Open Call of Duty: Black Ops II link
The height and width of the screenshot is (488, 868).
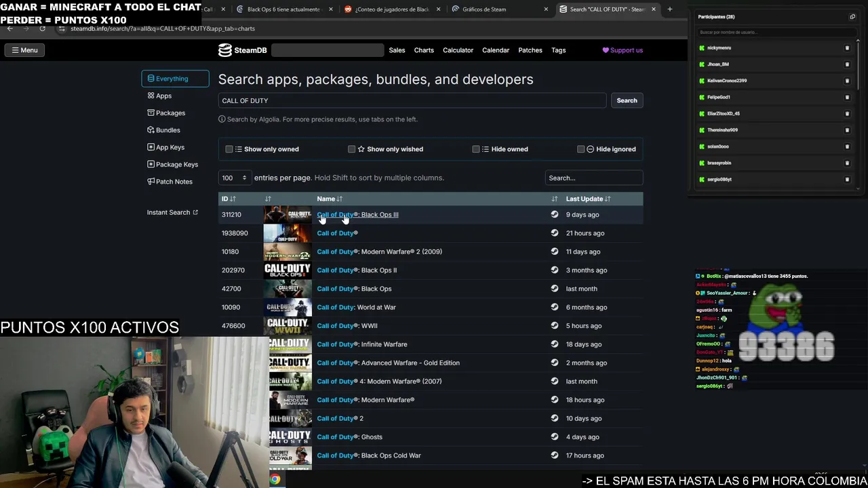tap(357, 270)
